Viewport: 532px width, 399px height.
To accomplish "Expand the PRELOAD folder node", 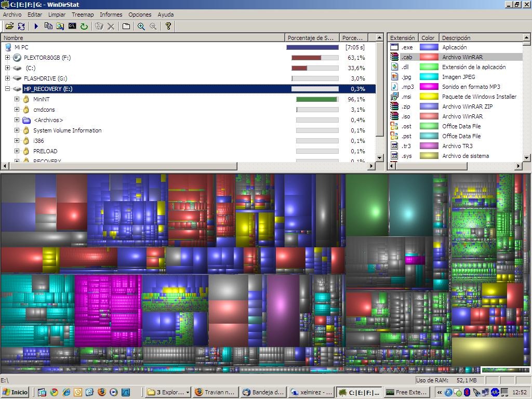I will (x=17, y=151).
